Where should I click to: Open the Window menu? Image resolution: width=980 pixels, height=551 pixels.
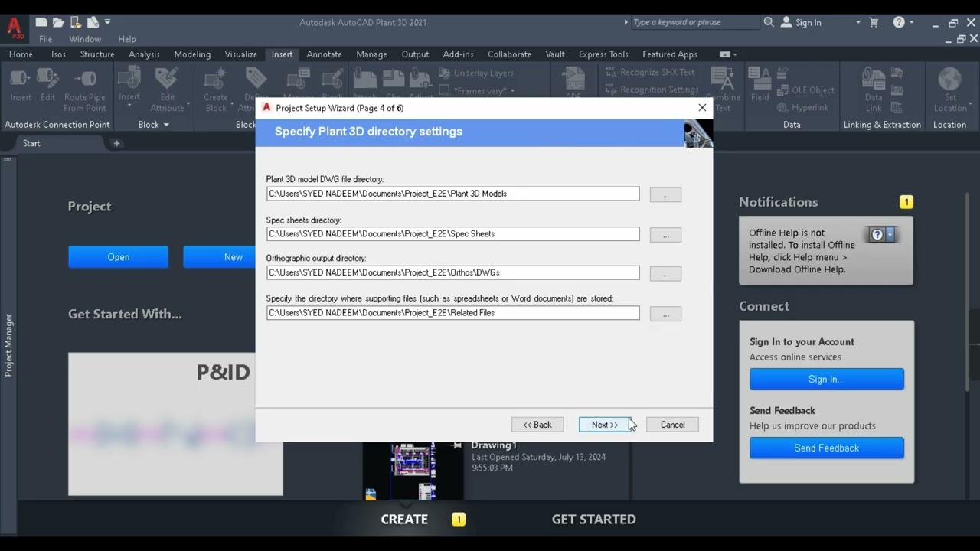click(x=85, y=39)
